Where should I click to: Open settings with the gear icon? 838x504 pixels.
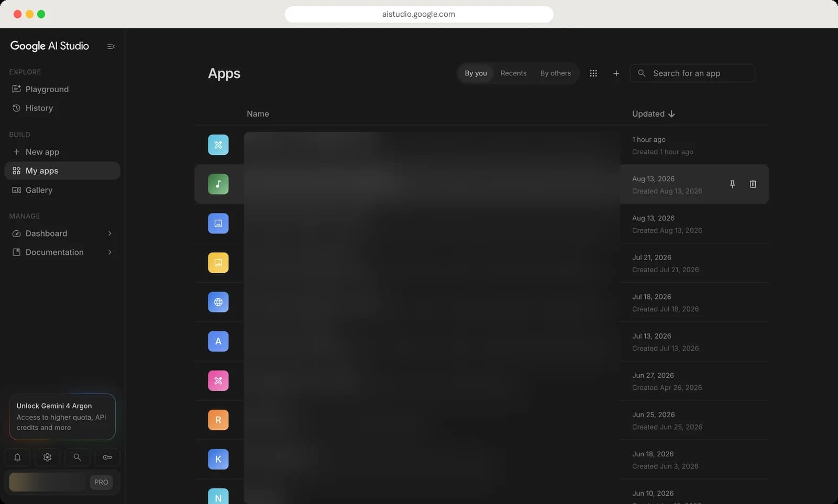tap(47, 457)
